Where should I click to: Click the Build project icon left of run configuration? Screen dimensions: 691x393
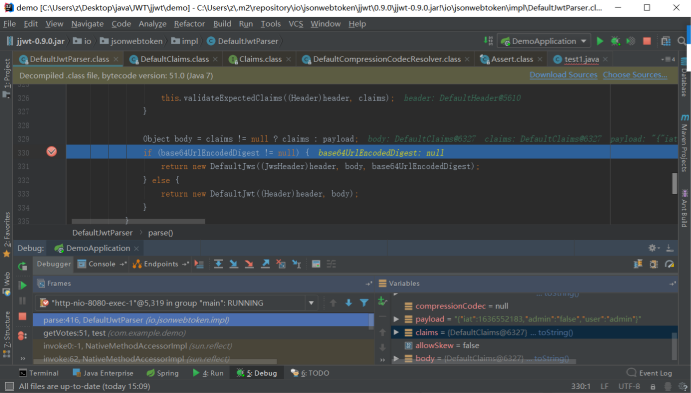pos(488,41)
